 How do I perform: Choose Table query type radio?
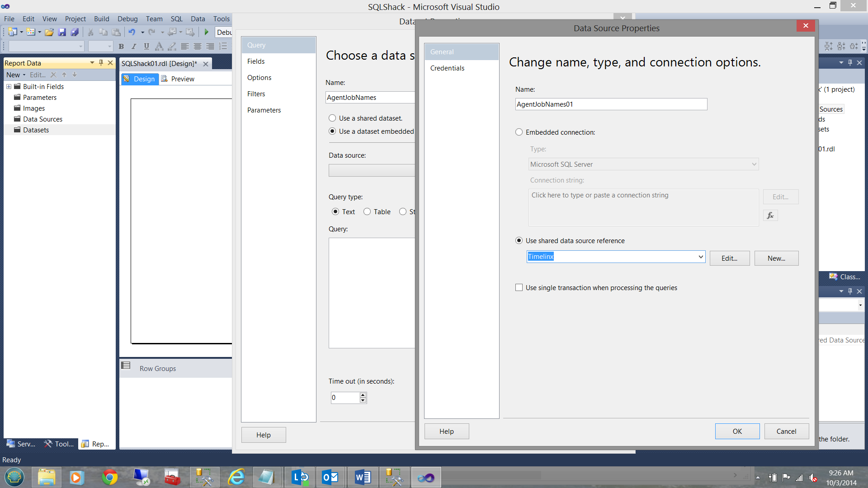click(367, 212)
